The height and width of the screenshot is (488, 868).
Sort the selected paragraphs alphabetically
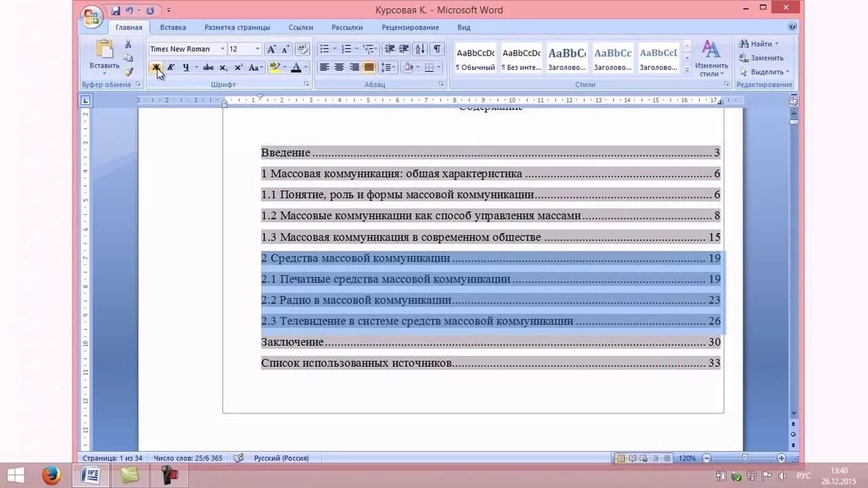[x=420, y=49]
